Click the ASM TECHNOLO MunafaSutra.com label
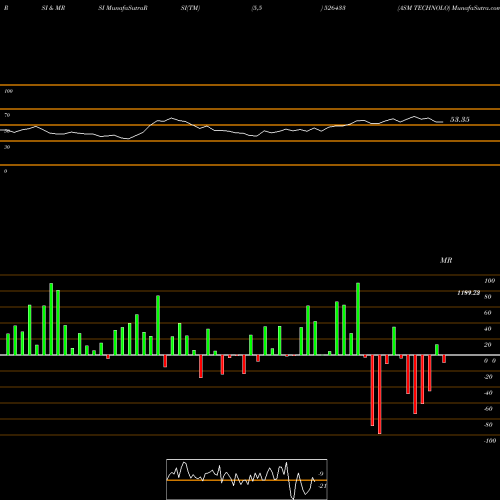This screenshot has width=500, height=500. click(x=448, y=8)
